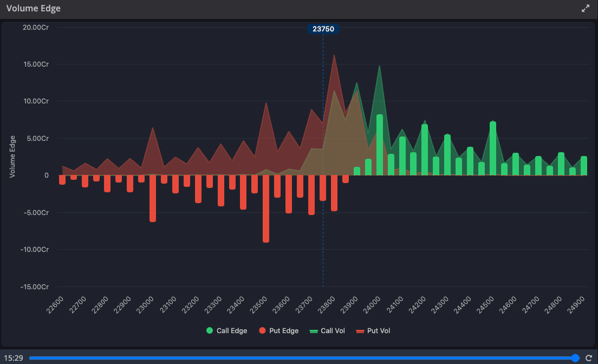Click the time slider handle at the end

point(575,358)
